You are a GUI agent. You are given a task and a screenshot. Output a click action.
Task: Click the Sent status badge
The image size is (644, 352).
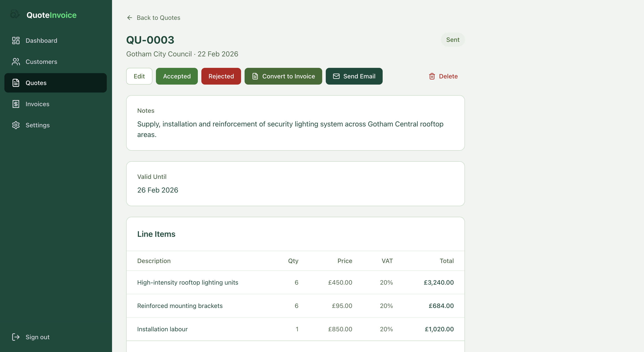(453, 39)
